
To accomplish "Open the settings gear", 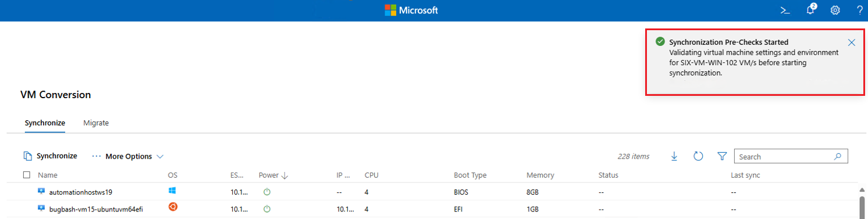I will tap(835, 10).
